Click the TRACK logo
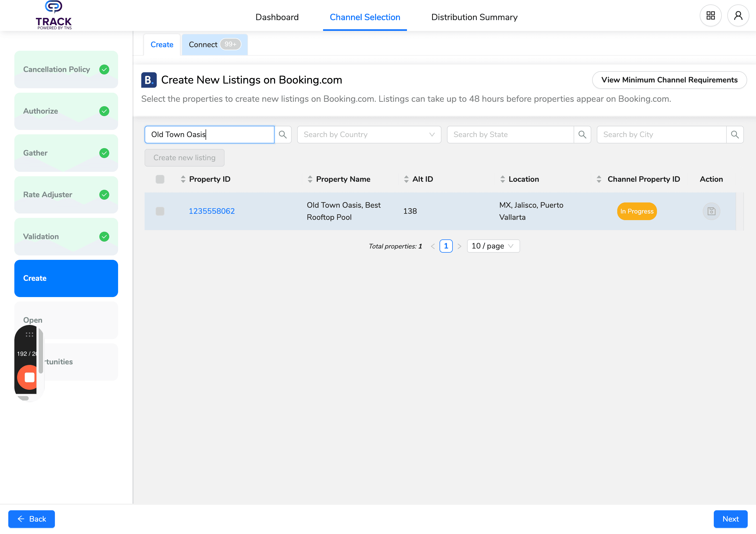This screenshot has width=756, height=534. click(54, 15)
